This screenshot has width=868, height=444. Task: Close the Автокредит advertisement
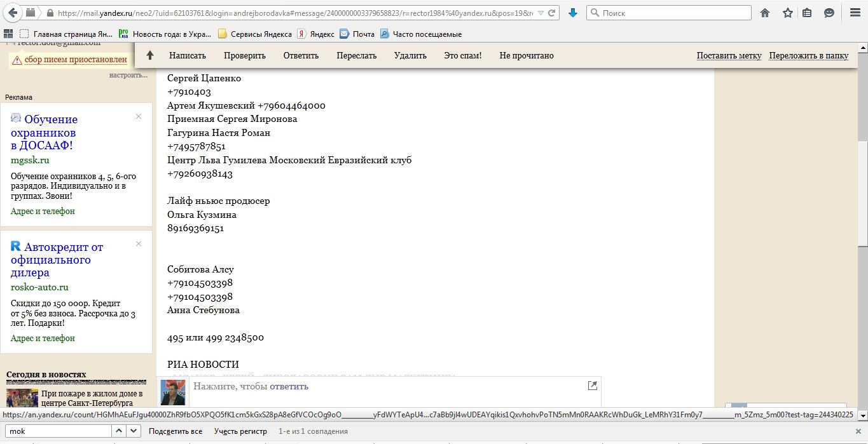tap(139, 244)
